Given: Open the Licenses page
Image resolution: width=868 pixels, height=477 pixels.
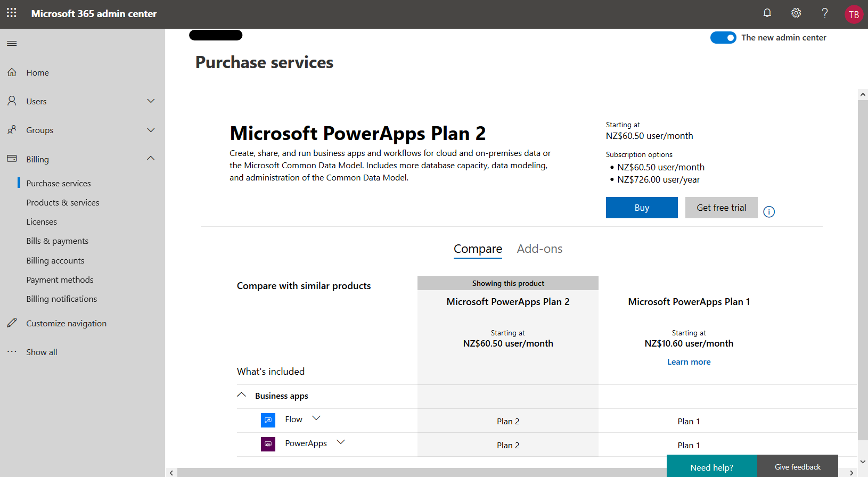Looking at the screenshot, I should (x=42, y=221).
